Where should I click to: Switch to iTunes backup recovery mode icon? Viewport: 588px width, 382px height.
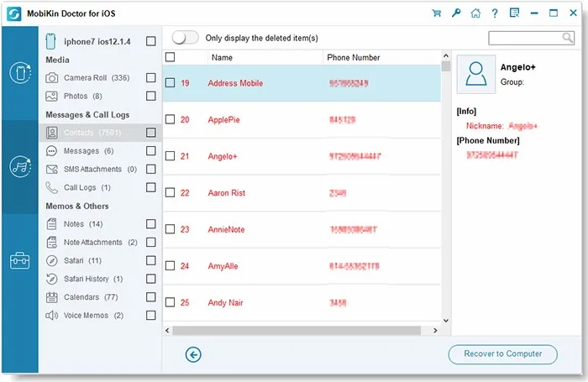coord(19,166)
